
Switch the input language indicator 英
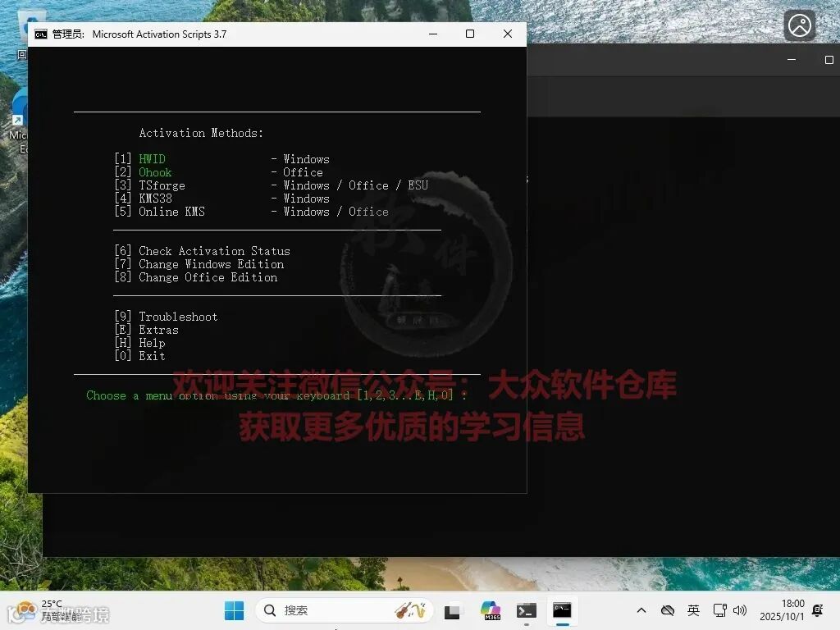[x=693, y=610]
